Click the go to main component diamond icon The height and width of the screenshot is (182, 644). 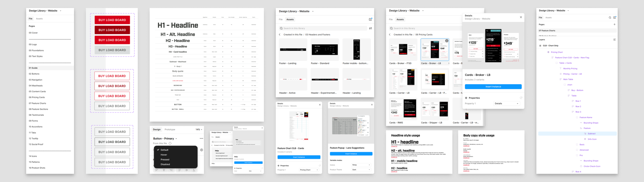(x=170, y=143)
